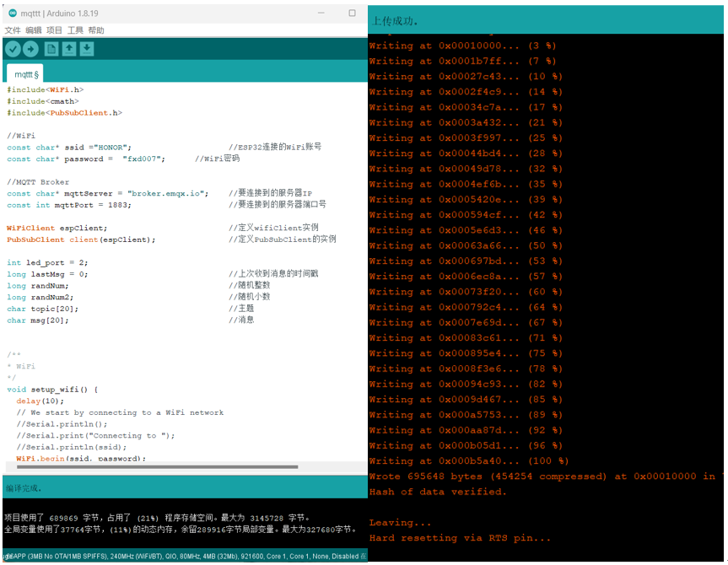Click the New sketch toolbar icon
This screenshot has width=728, height=565.
pos(53,49)
